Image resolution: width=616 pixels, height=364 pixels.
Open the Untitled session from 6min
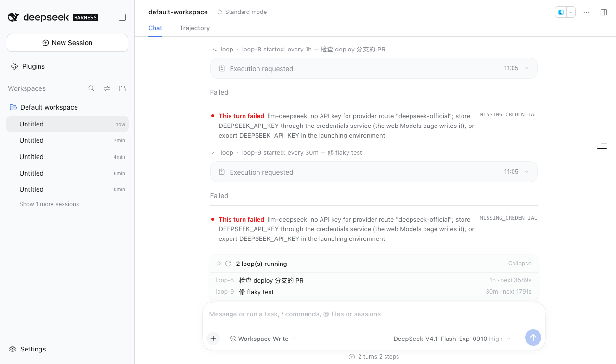[67, 173]
